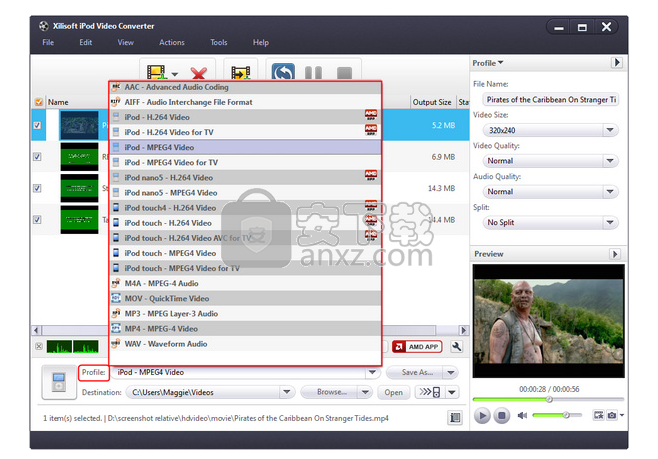
Task: Uncheck the fourth file row checkbox
Action: [37, 219]
